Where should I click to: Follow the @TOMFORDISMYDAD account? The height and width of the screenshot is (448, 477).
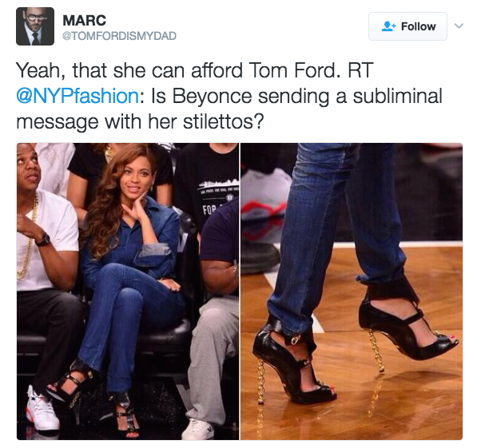tap(407, 26)
